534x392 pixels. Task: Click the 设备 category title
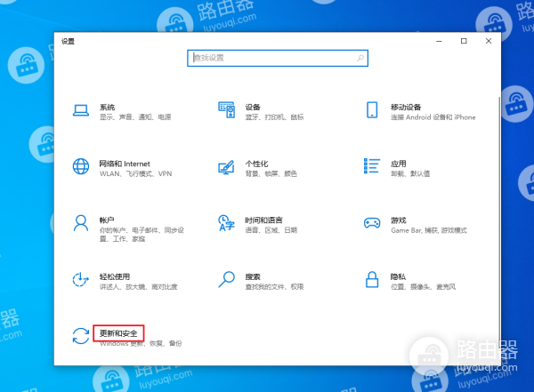coord(253,108)
